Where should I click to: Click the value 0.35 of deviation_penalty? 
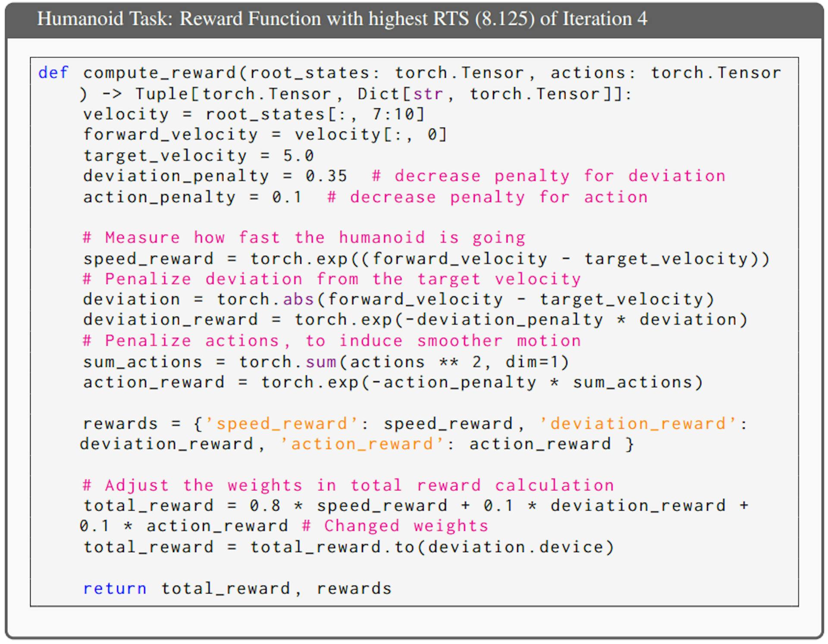click(326, 176)
